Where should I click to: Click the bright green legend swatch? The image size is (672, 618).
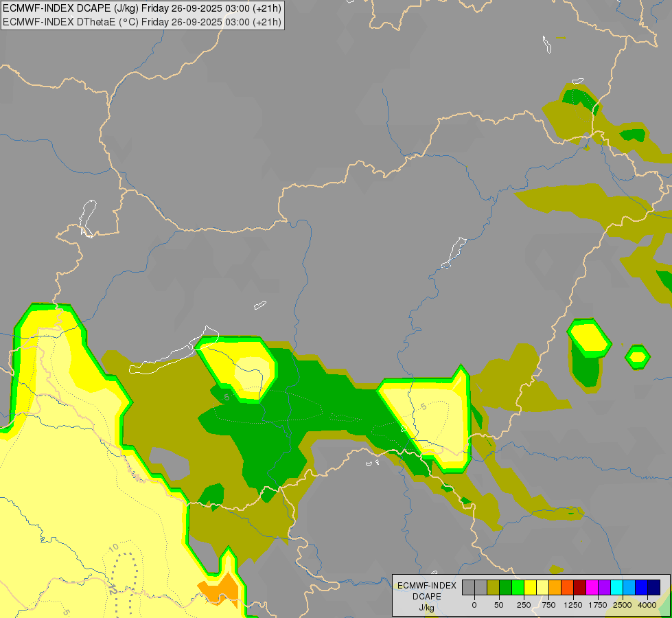pyautogui.click(x=518, y=588)
